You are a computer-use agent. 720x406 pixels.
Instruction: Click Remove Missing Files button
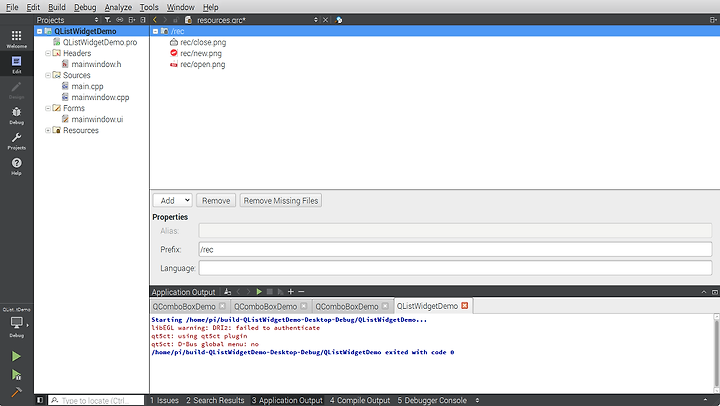[x=281, y=200]
